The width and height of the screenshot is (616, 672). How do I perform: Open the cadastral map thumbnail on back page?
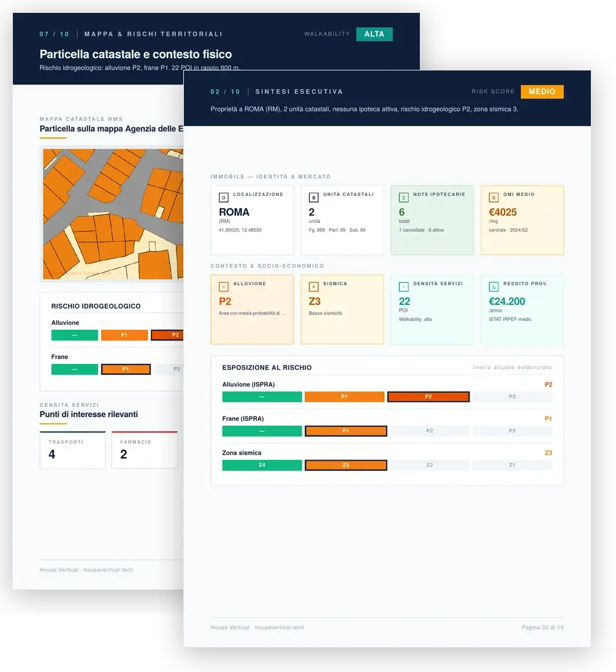[x=113, y=214]
